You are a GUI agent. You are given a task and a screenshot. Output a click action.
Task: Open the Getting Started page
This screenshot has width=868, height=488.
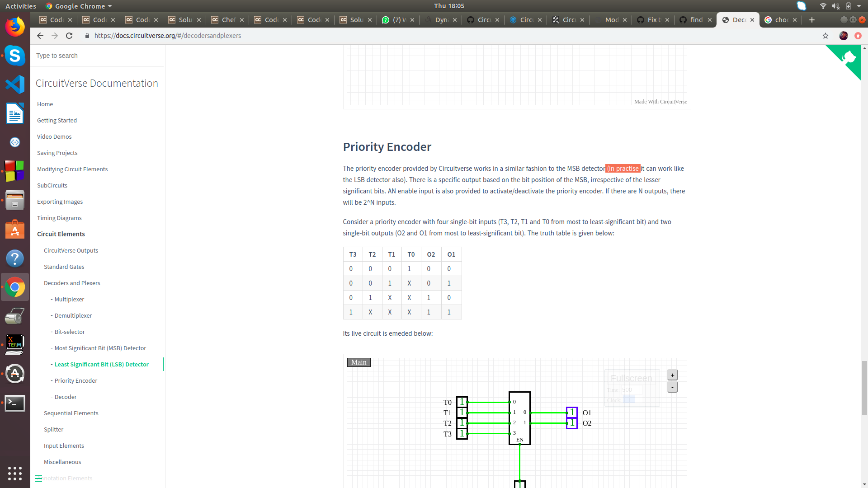(x=57, y=120)
